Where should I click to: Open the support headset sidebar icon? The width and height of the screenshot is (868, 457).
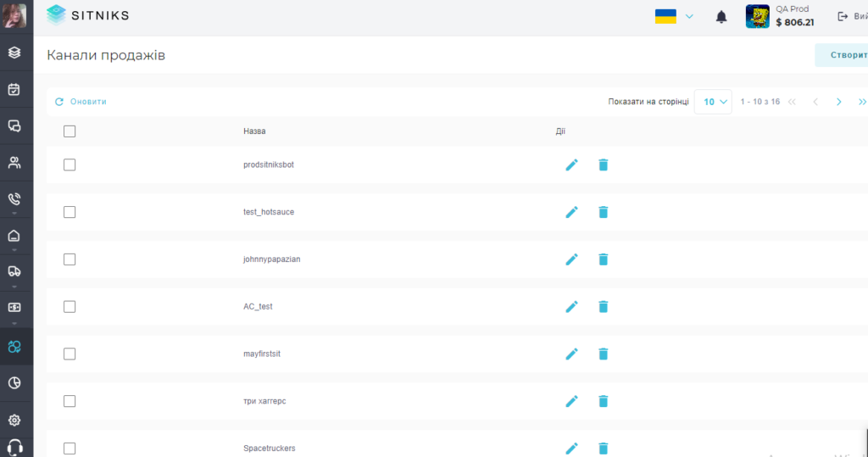pyautogui.click(x=14, y=448)
